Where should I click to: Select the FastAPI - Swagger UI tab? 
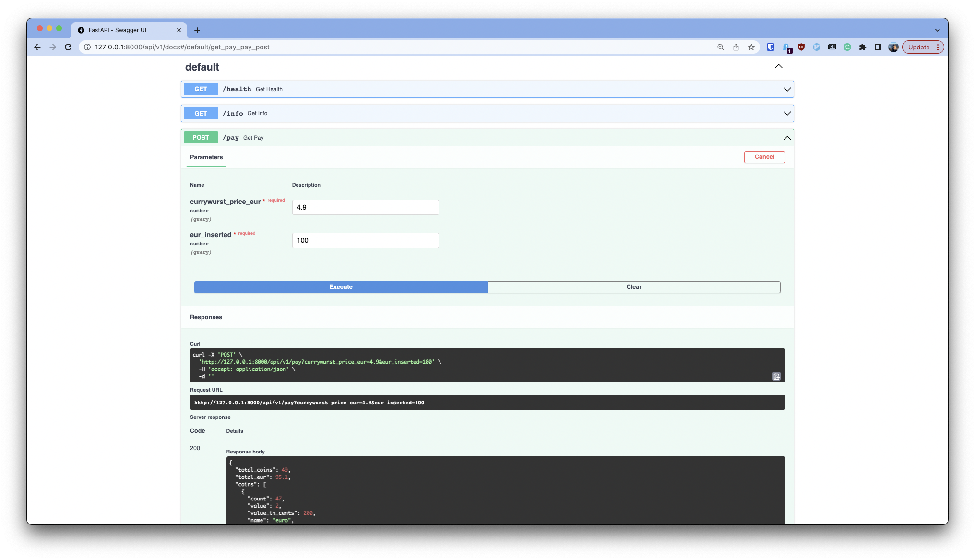130,30
